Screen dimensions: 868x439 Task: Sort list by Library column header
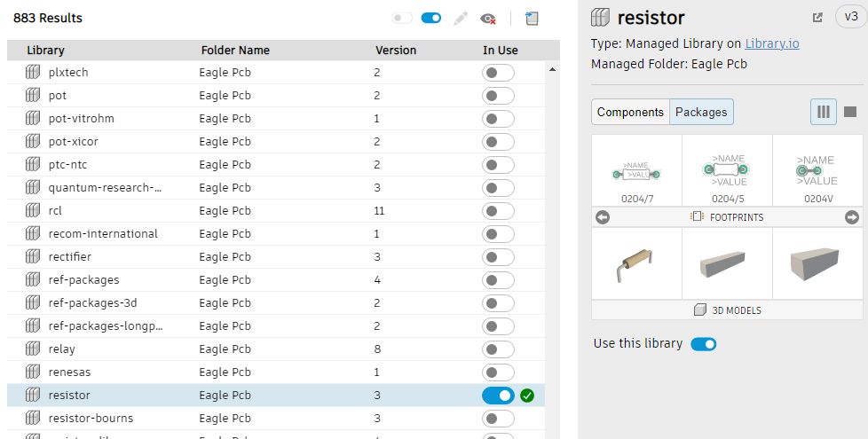[x=45, y=51]
